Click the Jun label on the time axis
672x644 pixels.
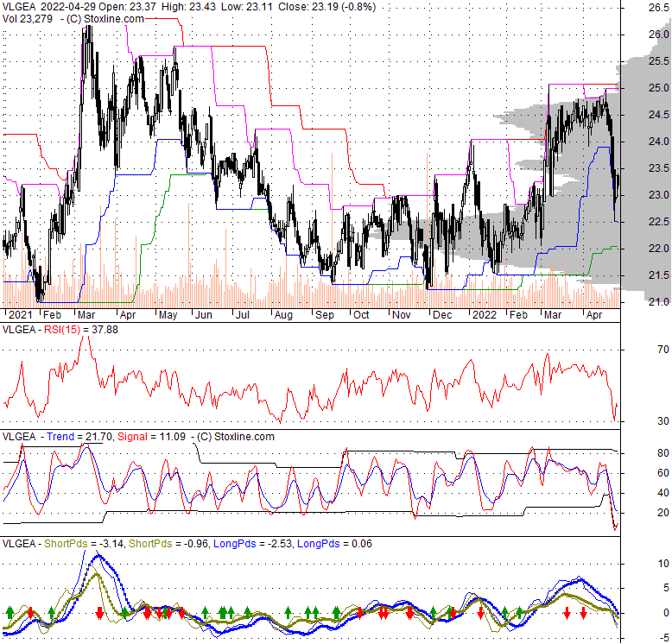click(204, 315)
